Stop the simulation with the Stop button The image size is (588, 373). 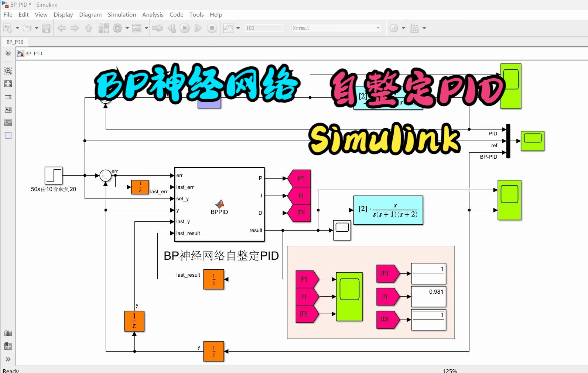212,28
